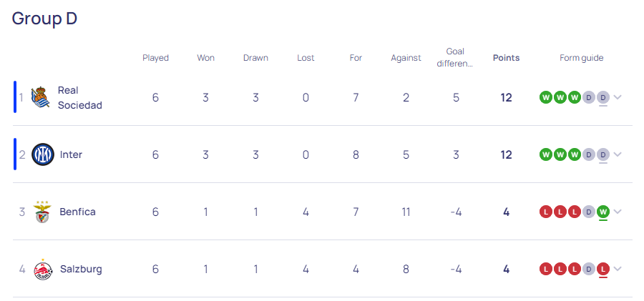Click the Real Sociedad club crest

click(x=42, y=97)
